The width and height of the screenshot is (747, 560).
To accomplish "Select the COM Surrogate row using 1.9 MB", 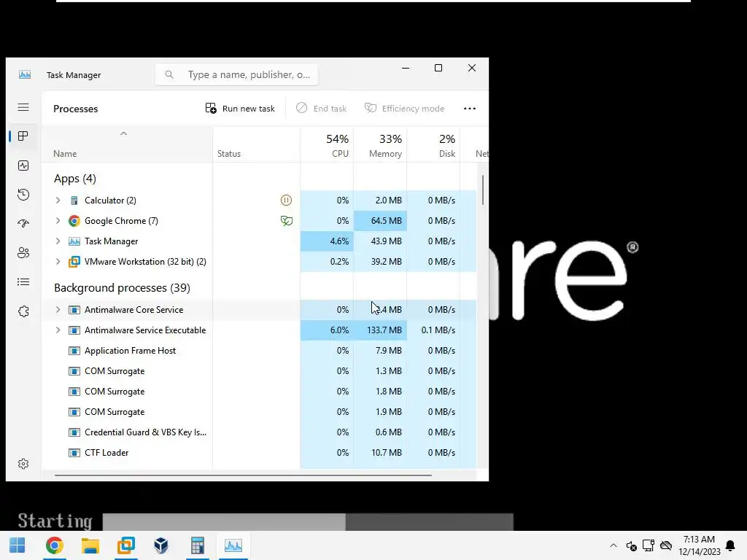I will point(259,413).
